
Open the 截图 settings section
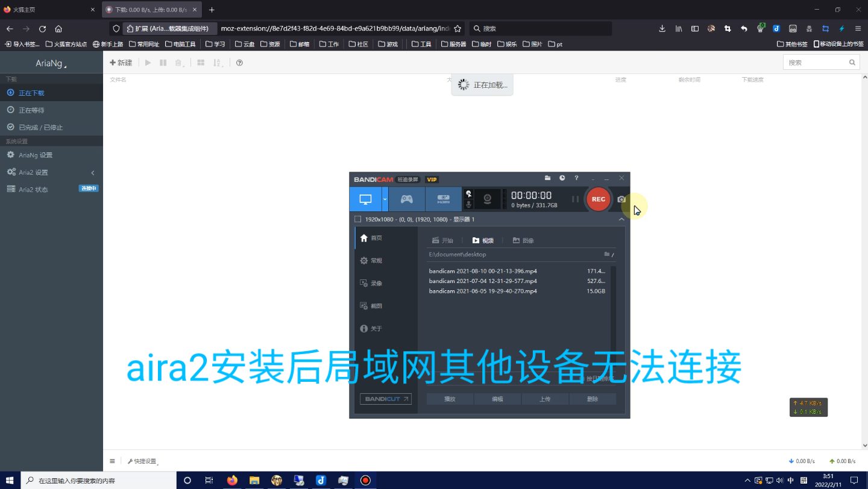(x=386, y=306)
